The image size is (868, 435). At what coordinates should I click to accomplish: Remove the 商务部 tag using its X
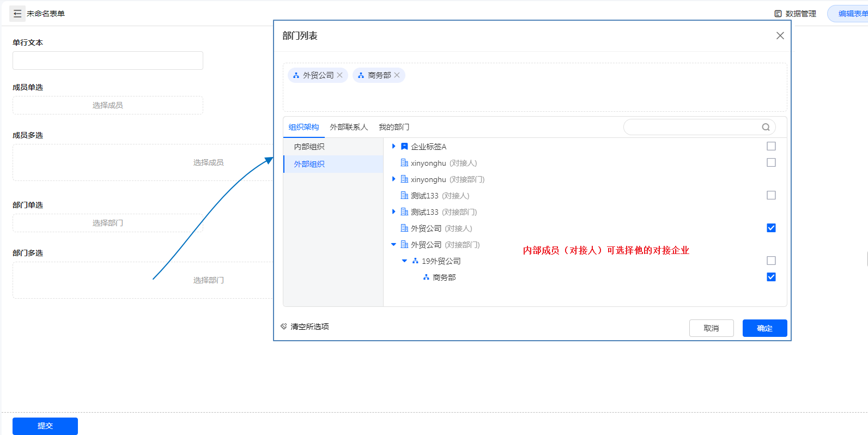pyautogui.click(x=397, y=75)
